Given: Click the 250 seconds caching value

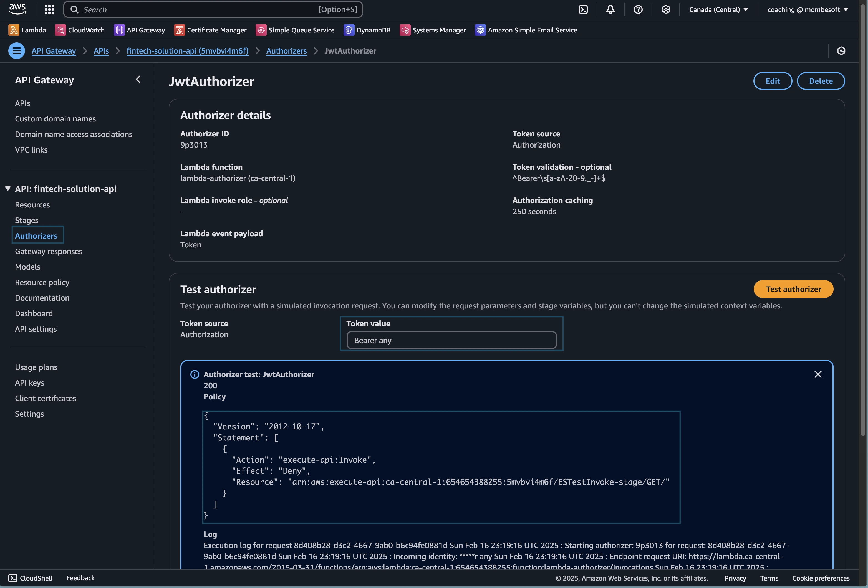Looking at the screenshot, I should pyautogui.click(x=534, y=211).
